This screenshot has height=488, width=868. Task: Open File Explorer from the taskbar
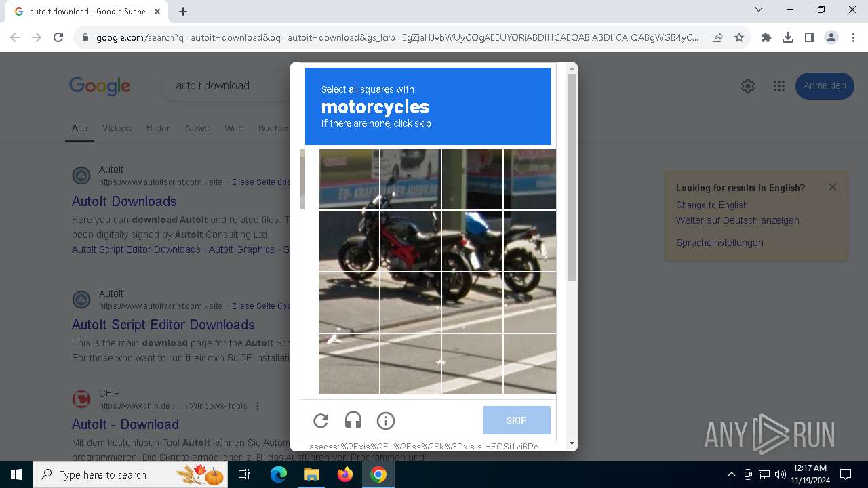coord(311,474)
